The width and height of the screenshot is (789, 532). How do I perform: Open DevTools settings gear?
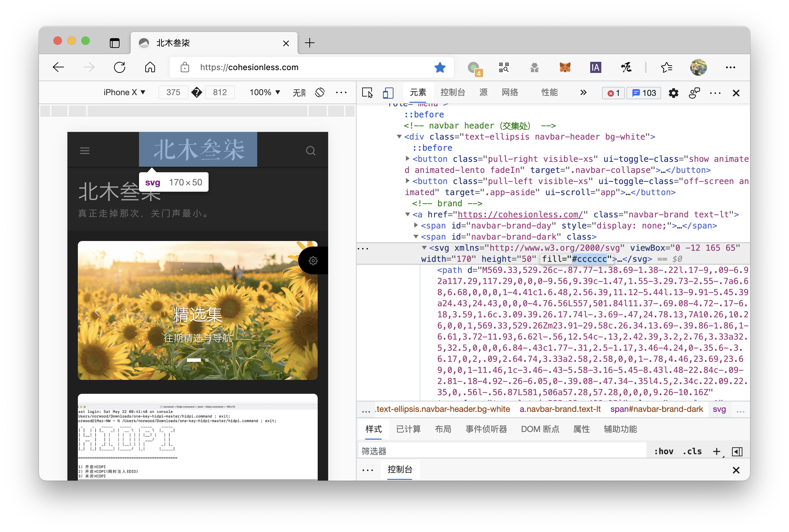(x=673, y=93)
